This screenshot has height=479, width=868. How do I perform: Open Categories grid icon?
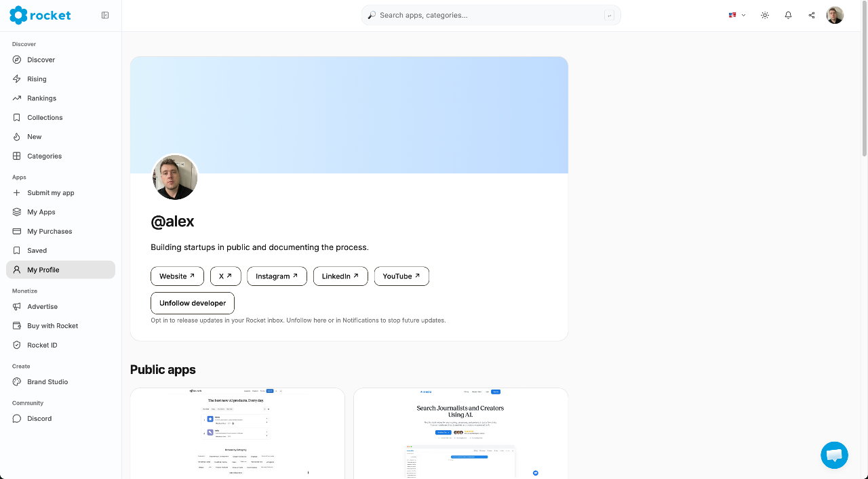[17, 156]
